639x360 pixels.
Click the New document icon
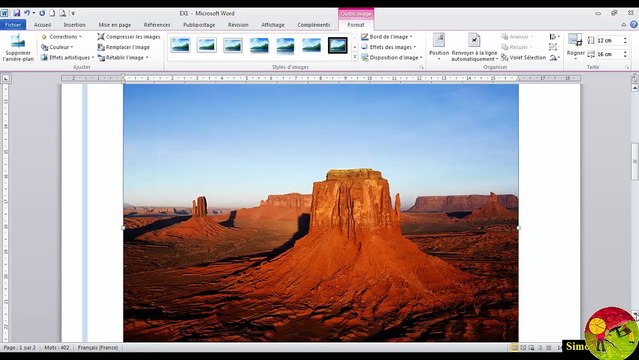point(52,13)
